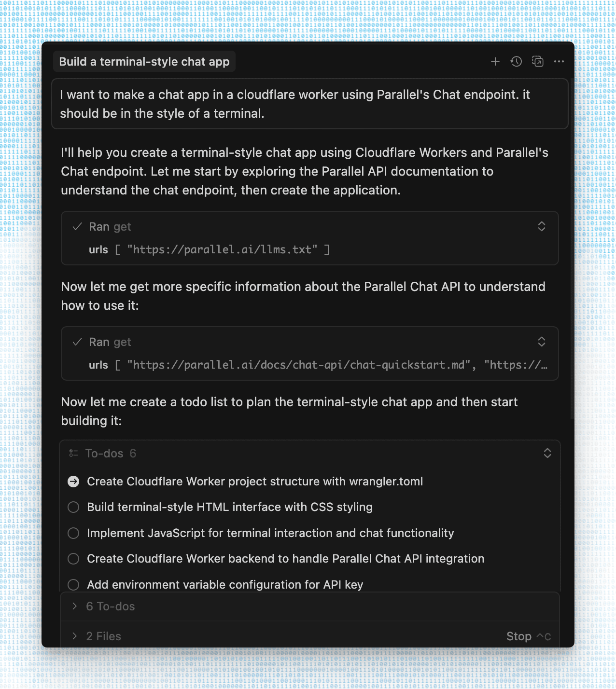Select the Build a terminal-style chat app title
This screenshot has height=689, width=616.
[144, 61]
